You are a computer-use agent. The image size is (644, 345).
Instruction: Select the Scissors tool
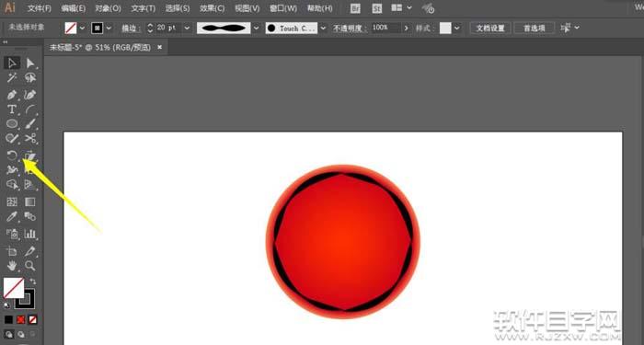[x=30, y=138]
